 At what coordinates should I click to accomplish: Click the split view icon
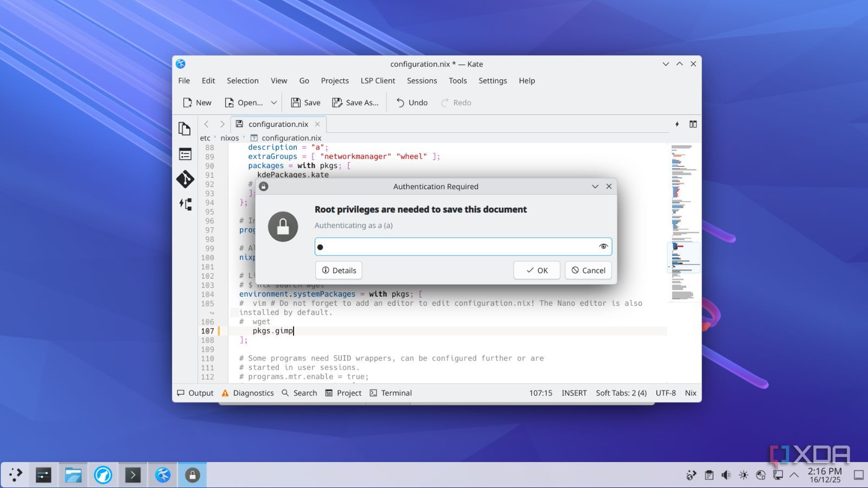coord(693,124)
